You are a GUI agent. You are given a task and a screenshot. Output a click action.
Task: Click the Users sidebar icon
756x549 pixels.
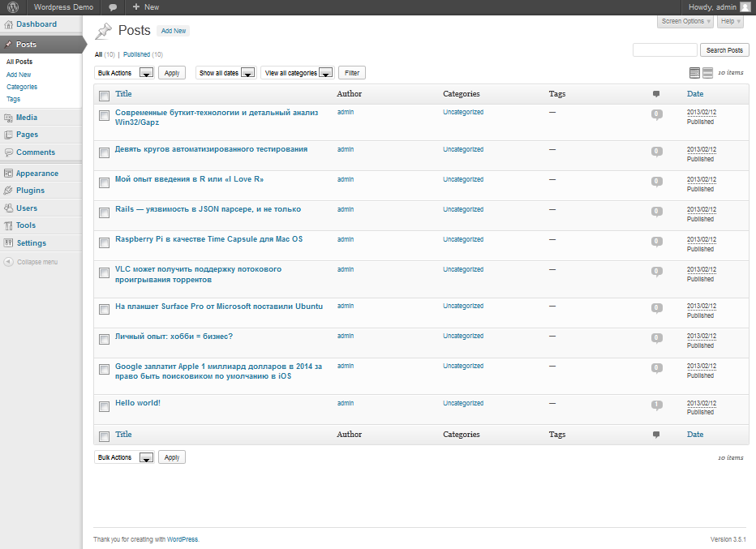(8, 208)
